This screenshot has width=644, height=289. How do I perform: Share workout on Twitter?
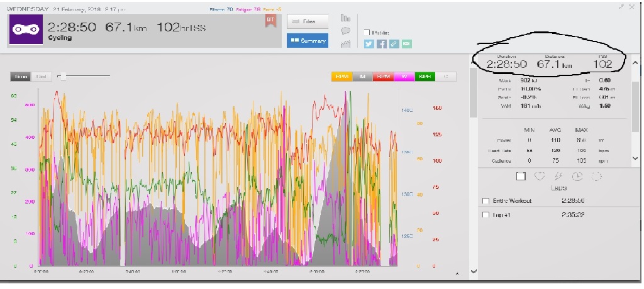[x=369, y=44]
